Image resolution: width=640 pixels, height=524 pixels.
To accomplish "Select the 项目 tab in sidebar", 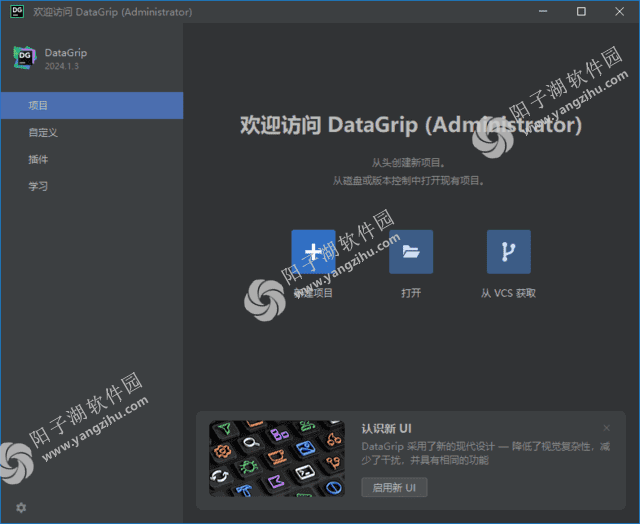I will pyautogui.click(x=92, y=105).
